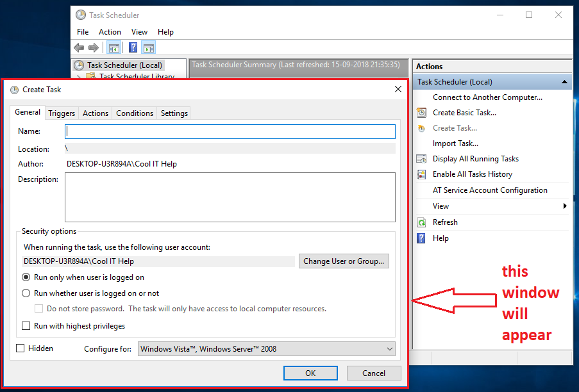The image size is (579, 392).
Task: Click Display All Running Tasks action
Action: (476, 159)
